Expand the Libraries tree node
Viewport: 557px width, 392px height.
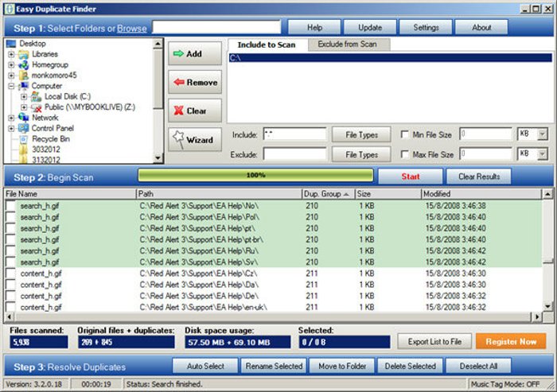[x=11, y=54]
